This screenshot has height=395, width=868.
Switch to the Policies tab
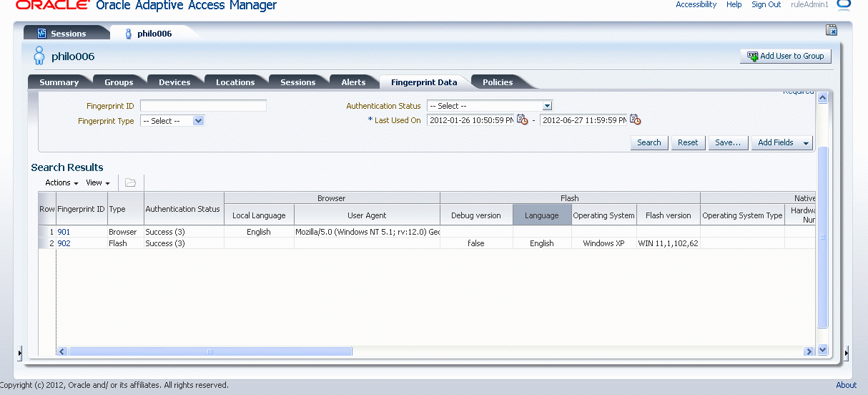pos(498,82)
